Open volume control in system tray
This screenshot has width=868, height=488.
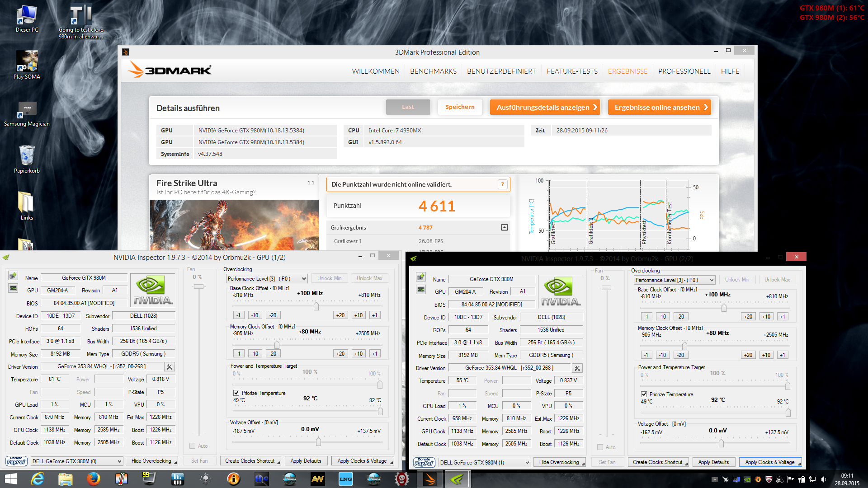tap(823, 479)
